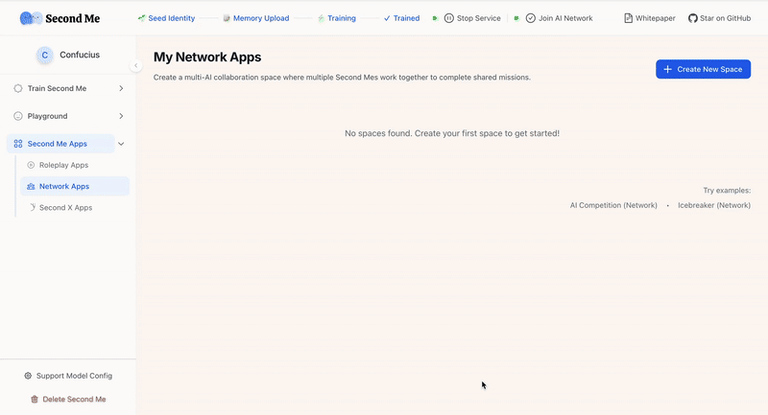Click the Create New Space button
The image size is (768, 415).
(x=703, y=69)
